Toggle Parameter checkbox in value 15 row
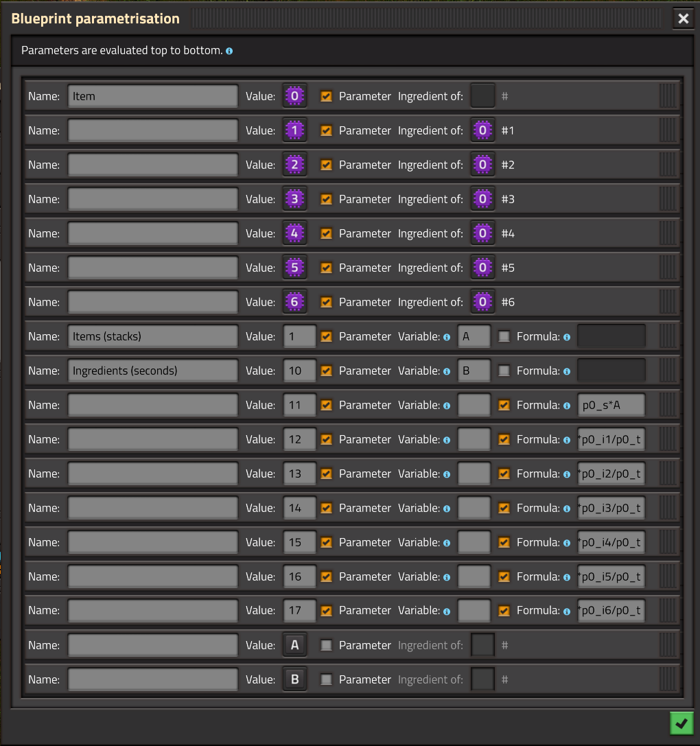The height and width of the screenshot is (746, 700). [x=326, y=542]
